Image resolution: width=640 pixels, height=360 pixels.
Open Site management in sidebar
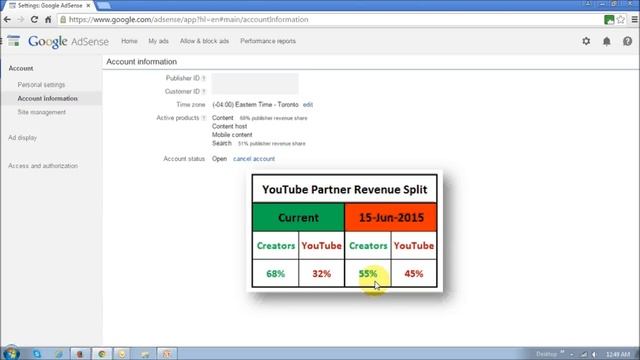pos(42,112)
